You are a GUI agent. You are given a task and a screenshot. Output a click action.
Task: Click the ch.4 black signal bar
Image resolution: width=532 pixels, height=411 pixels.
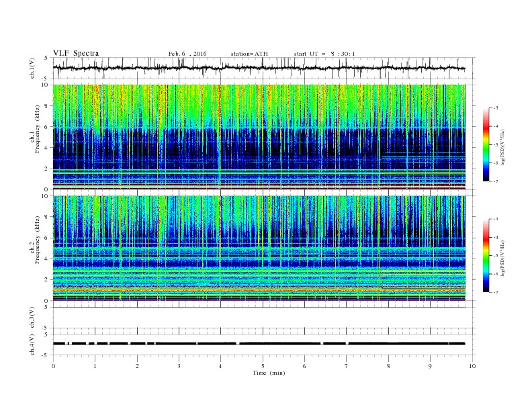click(259, 344)
